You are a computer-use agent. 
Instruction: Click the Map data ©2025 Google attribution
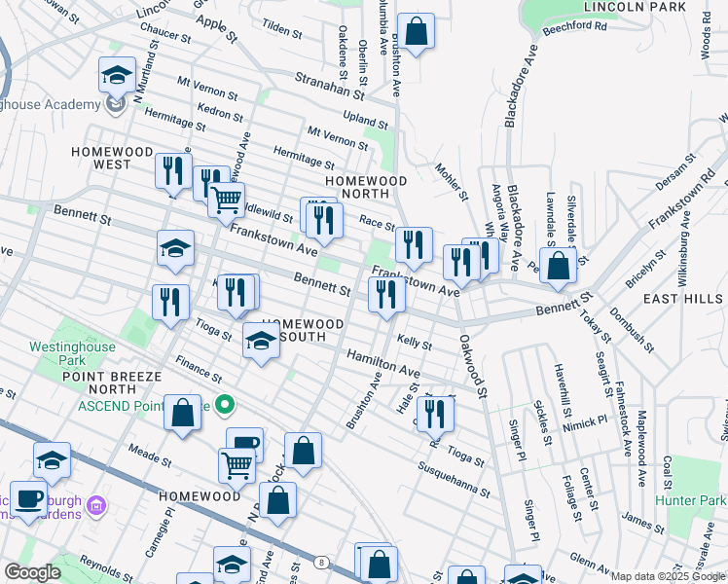667,576
